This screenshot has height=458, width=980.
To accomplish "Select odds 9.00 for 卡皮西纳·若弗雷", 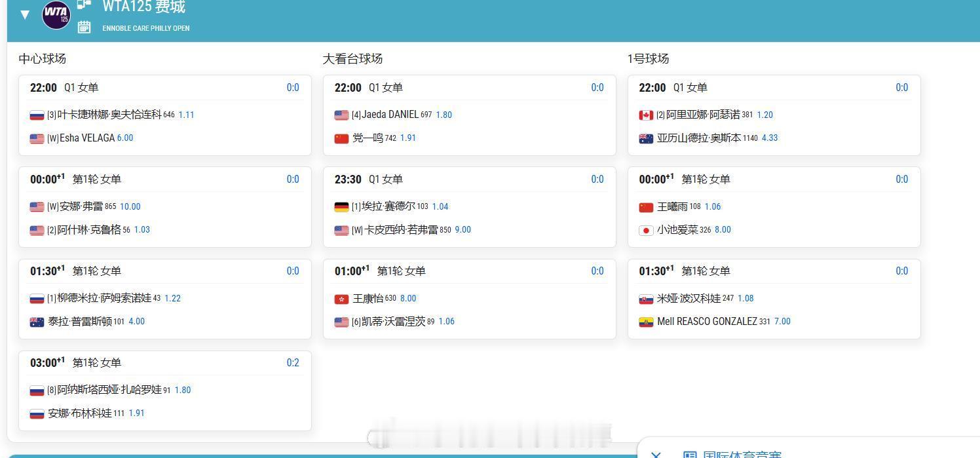I will 463,230.
